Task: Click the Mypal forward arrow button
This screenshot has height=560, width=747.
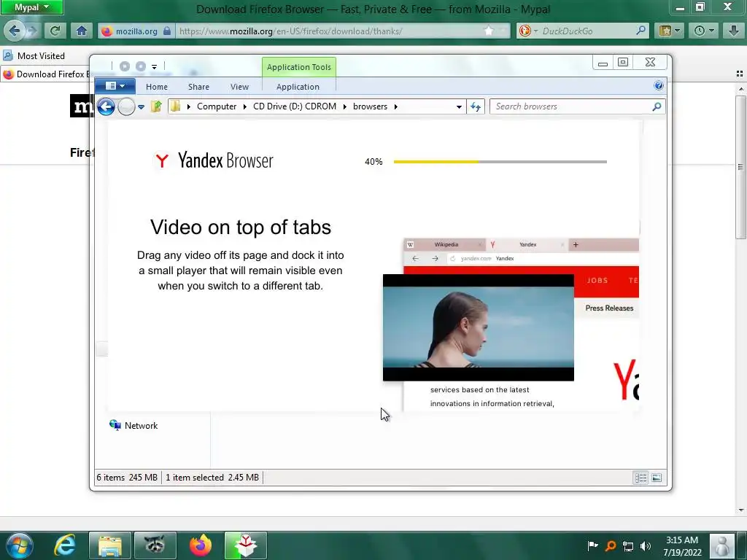Action: pyautogui.click(x=32, y=31)
